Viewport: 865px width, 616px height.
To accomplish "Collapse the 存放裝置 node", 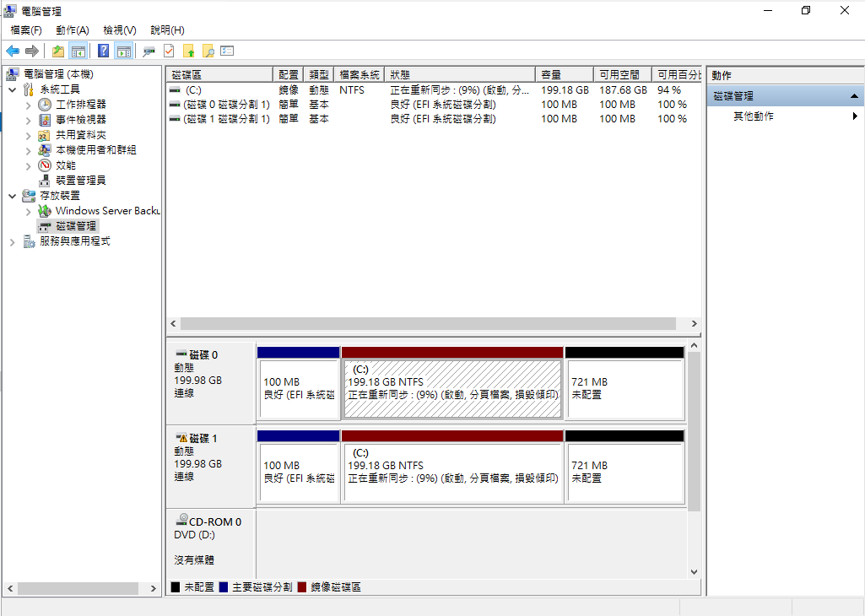I will 12,196.
